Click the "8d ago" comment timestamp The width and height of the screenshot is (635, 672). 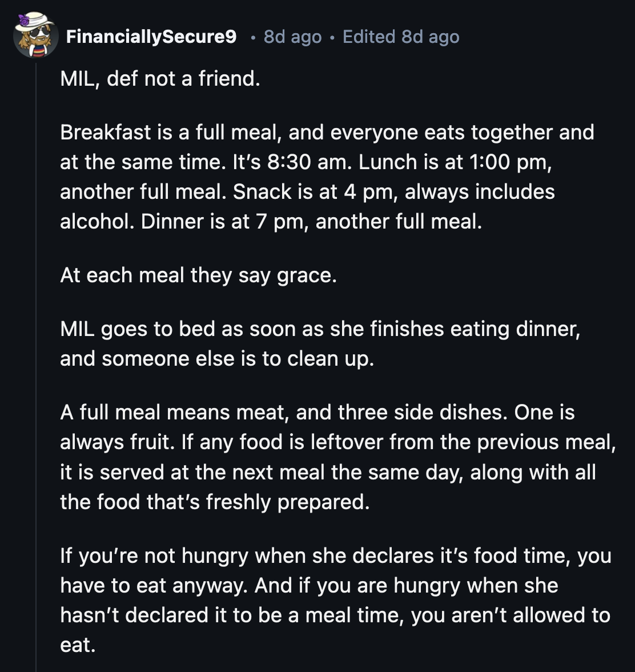[x=292, y=37]
